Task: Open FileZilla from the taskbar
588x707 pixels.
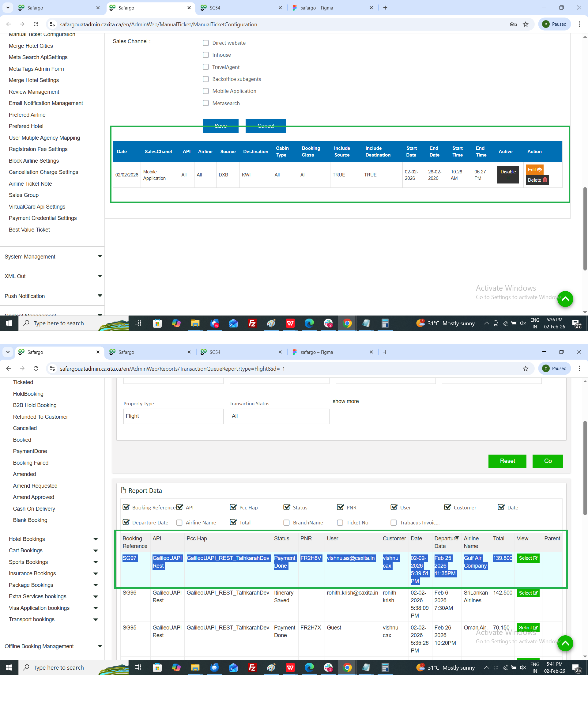Action: (252, 323)
